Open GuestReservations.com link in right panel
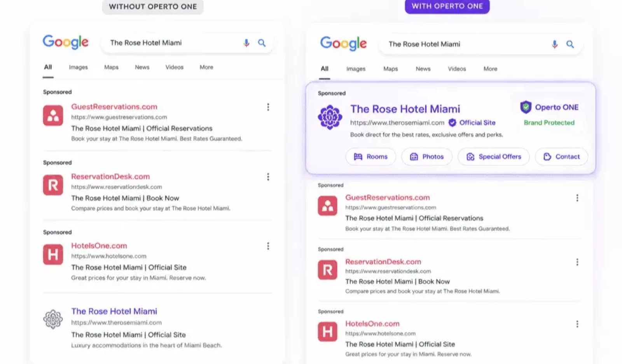The height and width of the screenshot is (364, 622). tap(388, 197)
